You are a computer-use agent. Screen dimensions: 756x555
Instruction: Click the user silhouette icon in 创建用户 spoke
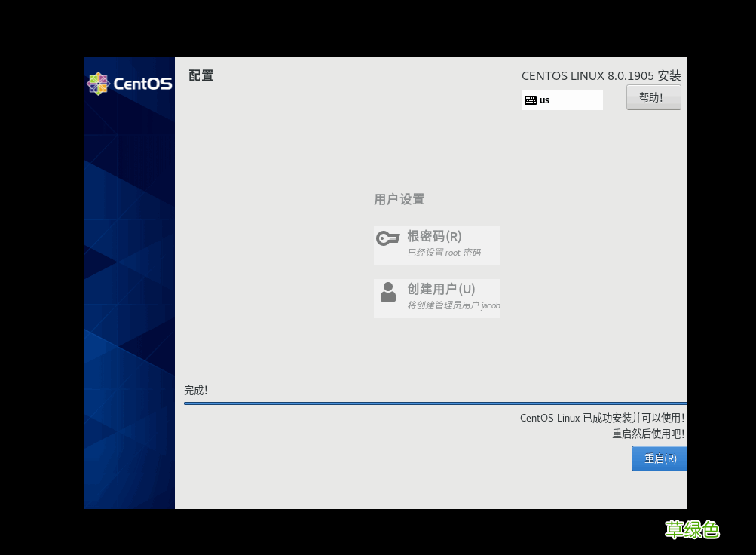[388, 293]
